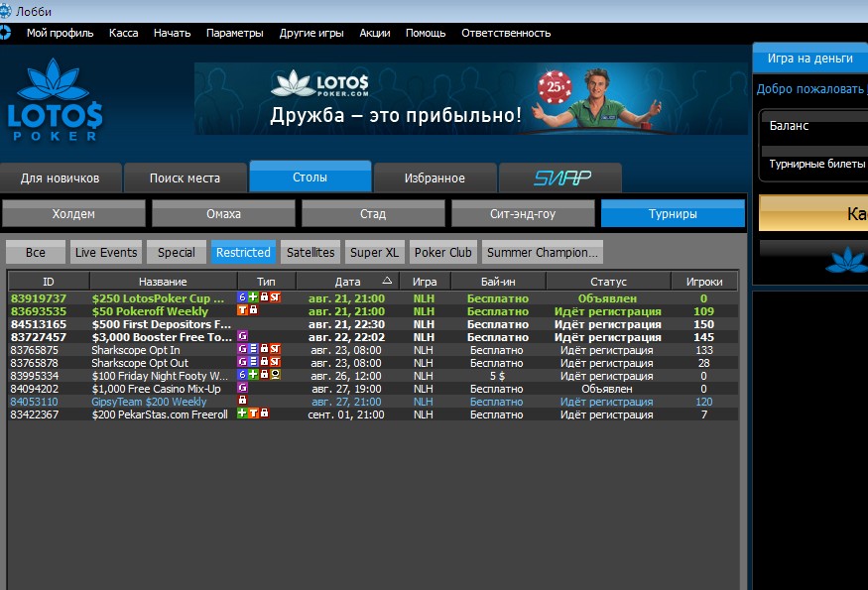Select the Столы tab

click(310, 177)
